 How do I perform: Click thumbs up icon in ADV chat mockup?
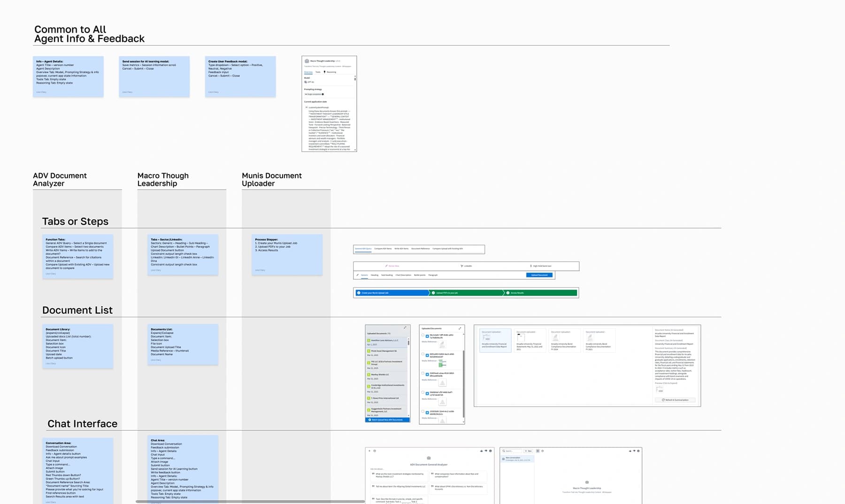[x=481, y=451]
